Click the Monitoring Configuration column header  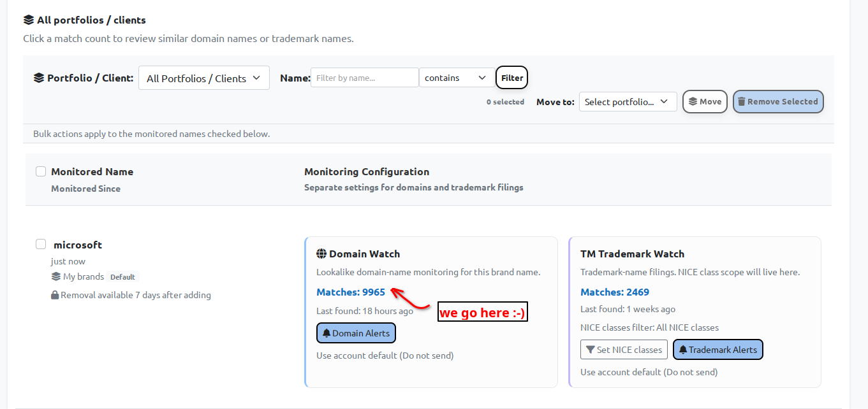pos(367,171)
